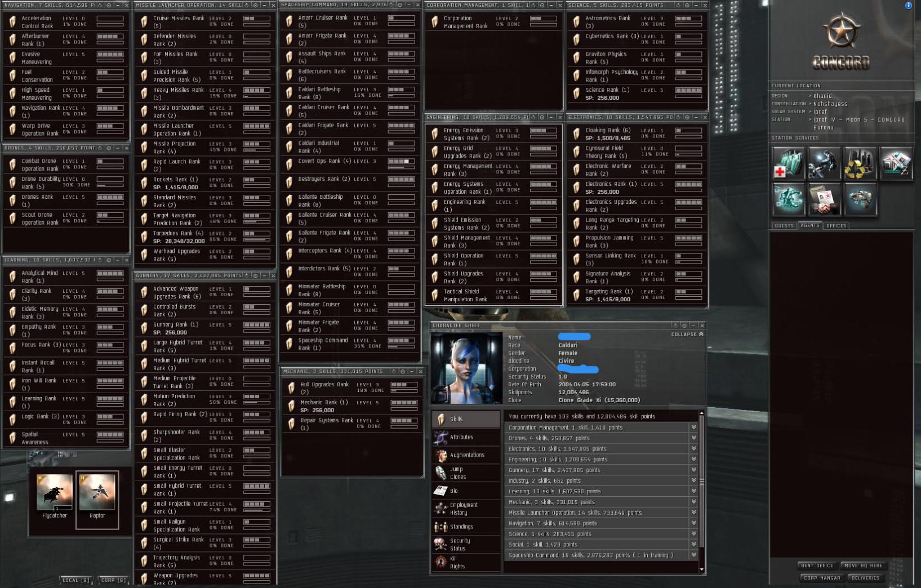Toggle pin on the Science skills window
921x588 pixels.
[x=678, y=5]
